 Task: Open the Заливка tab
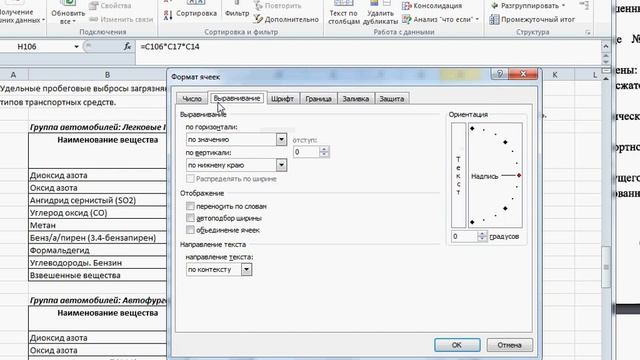pyautogui.click(x=356, y=99)
